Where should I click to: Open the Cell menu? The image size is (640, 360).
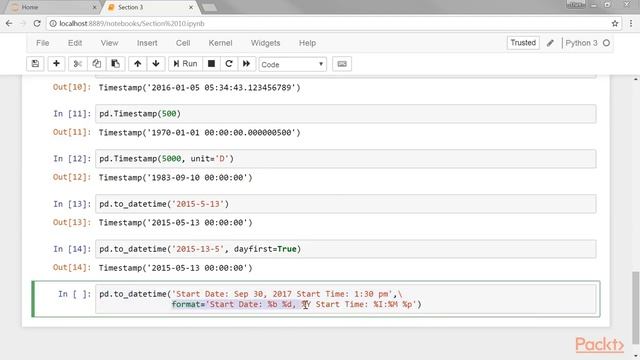click(x=183, y=43)
